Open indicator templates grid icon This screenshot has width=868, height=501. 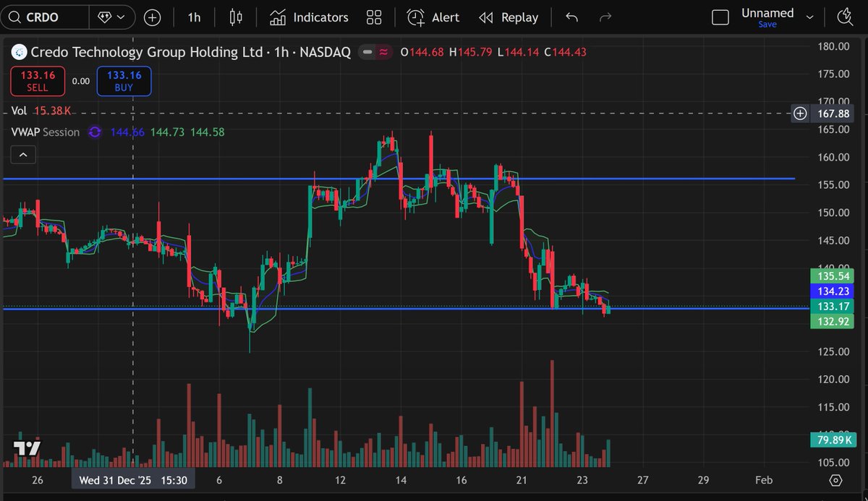point(374,17)
